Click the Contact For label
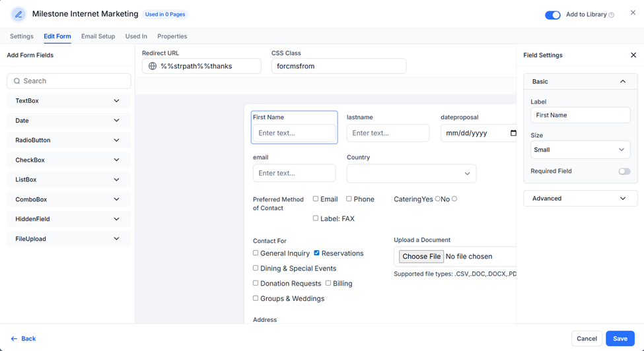The height and width of the screenshot is (351, 644). [269, 241]
